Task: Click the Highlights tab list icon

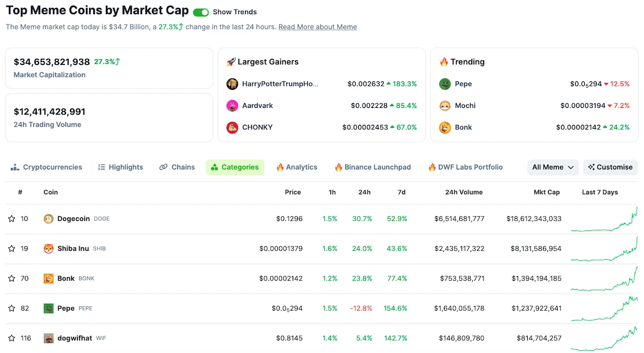Action: (102, 168)
